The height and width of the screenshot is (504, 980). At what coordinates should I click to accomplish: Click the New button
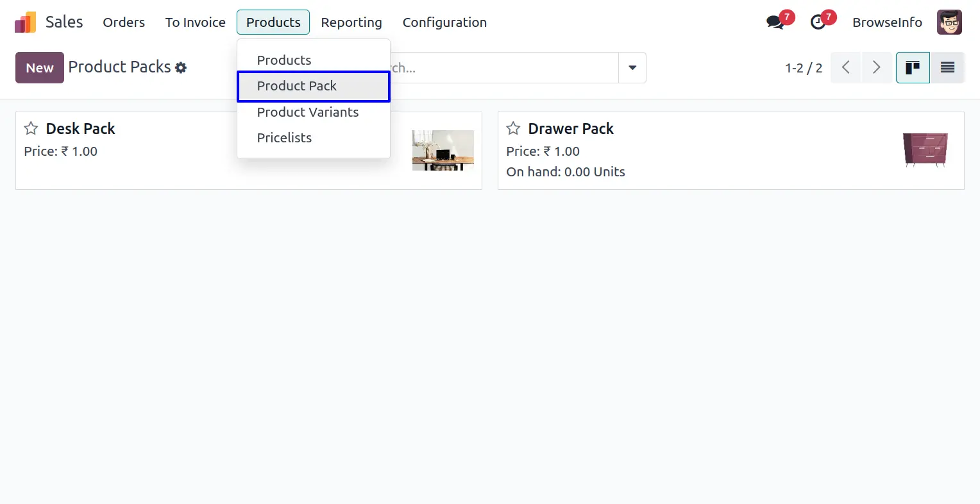click(x=40, y=67)
